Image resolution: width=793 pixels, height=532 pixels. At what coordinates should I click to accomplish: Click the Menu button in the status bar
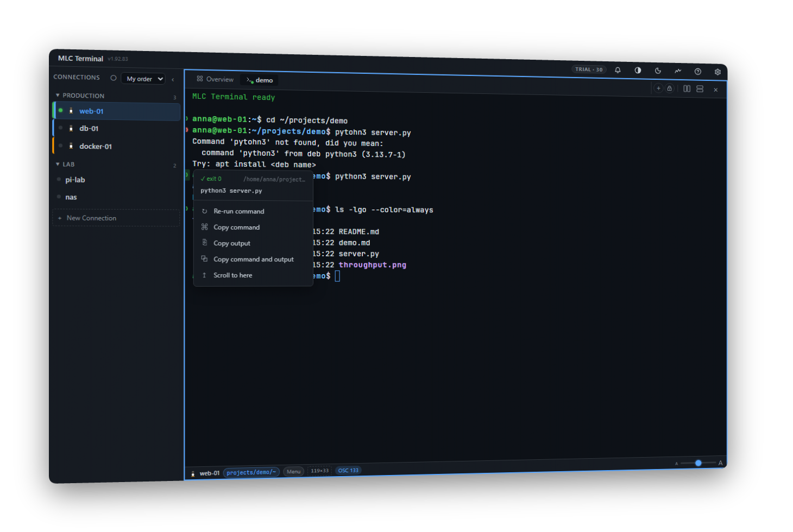coord(294,472)
